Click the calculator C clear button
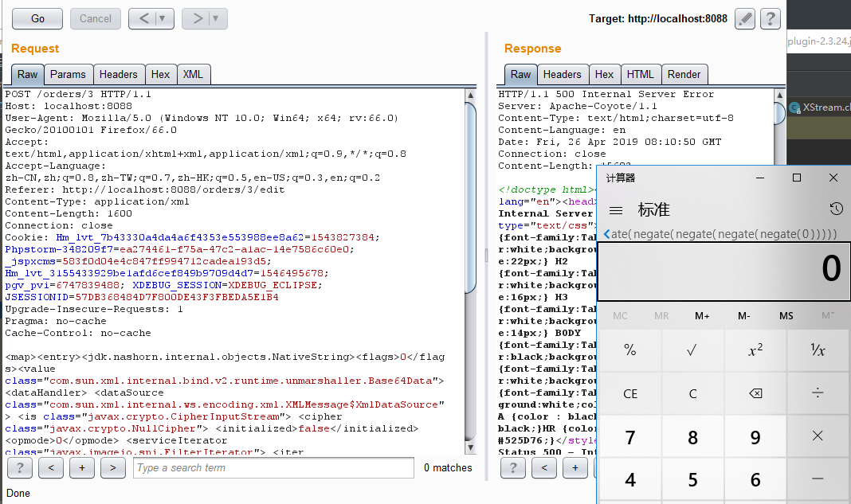 click(692, 393)
